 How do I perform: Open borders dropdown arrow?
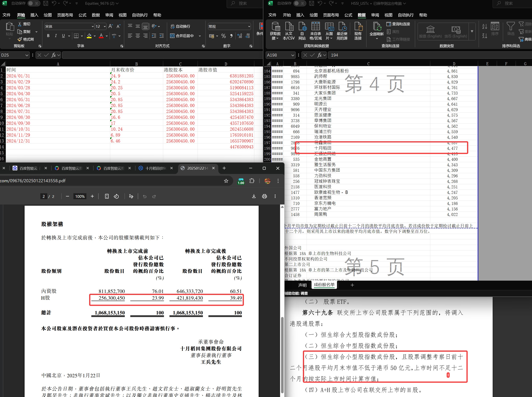(x=82, y=36)
